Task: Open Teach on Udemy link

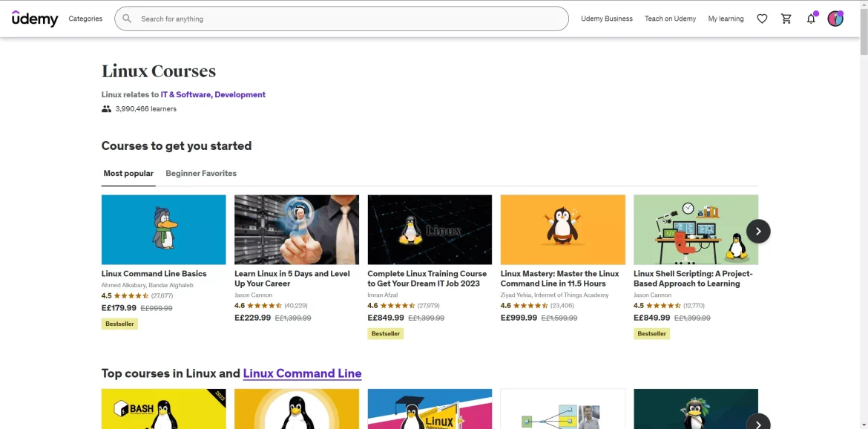Action: pyautogui.click(x=671, y=19)
